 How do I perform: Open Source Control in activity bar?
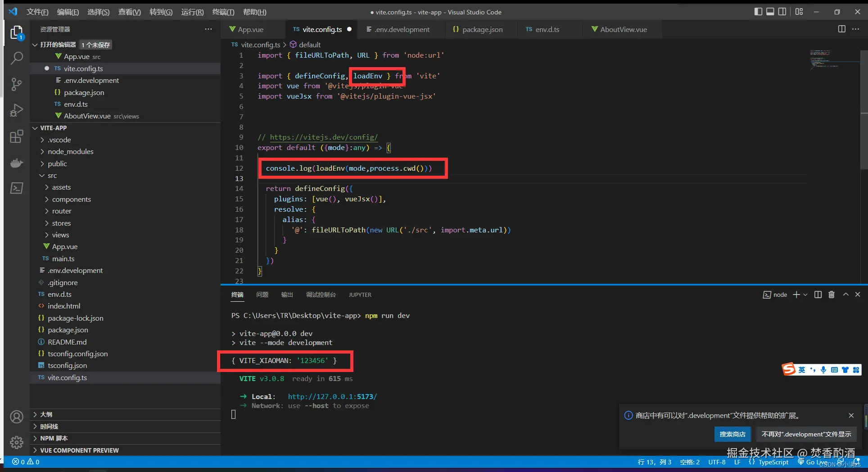pyautogui.click(x=17, y=84)
